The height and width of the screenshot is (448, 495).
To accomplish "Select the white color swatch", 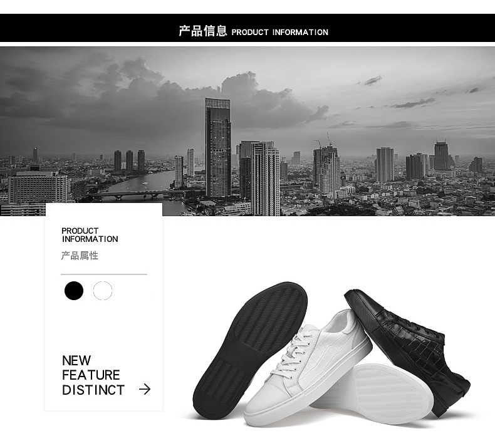I will pyautogui.click(x=103, y=291).
